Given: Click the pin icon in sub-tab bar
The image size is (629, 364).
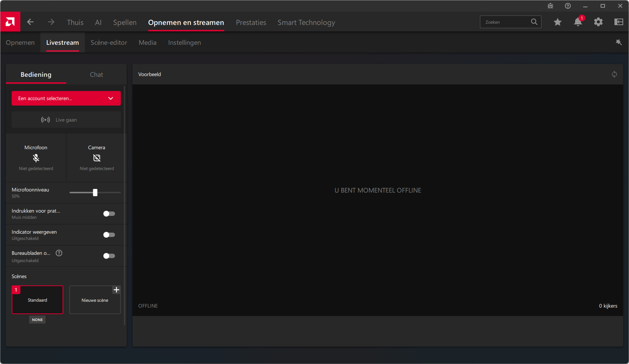Looking at the screenshot, I should 618,42.
